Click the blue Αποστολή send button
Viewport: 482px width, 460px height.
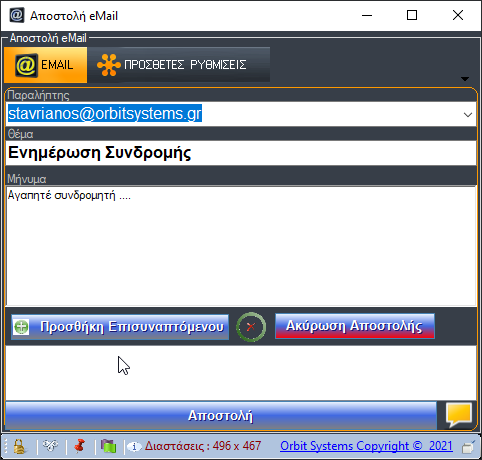click(221, 416)
